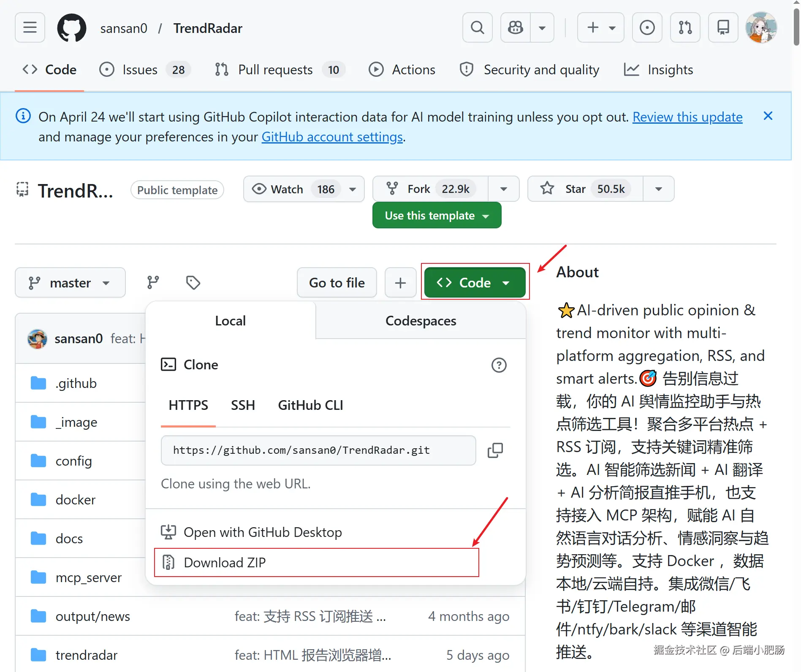The height and width of the screenshot is (672, 801).
Task: Open the .github folder
Action: tap(76, 383)
